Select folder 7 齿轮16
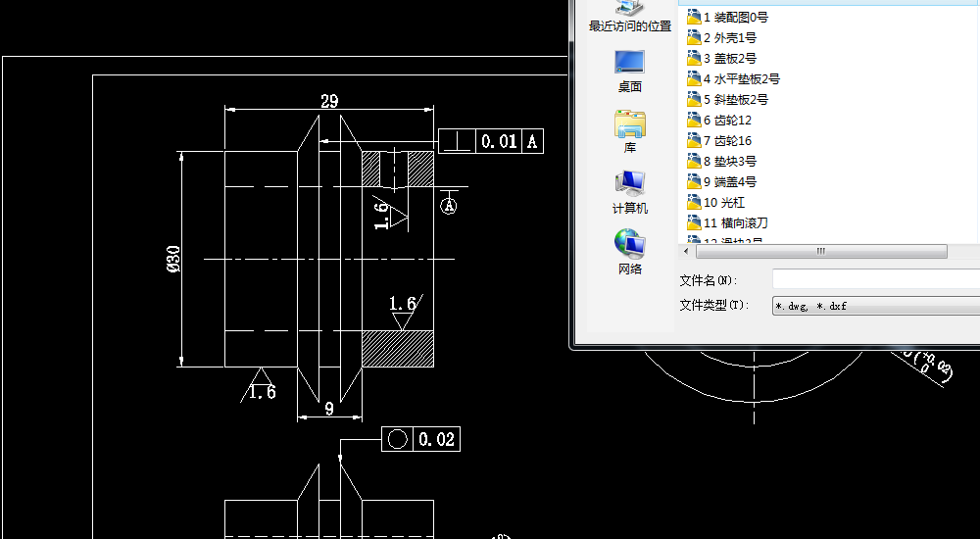The width and height of the screenshot is (980, 539). [719, 141]
